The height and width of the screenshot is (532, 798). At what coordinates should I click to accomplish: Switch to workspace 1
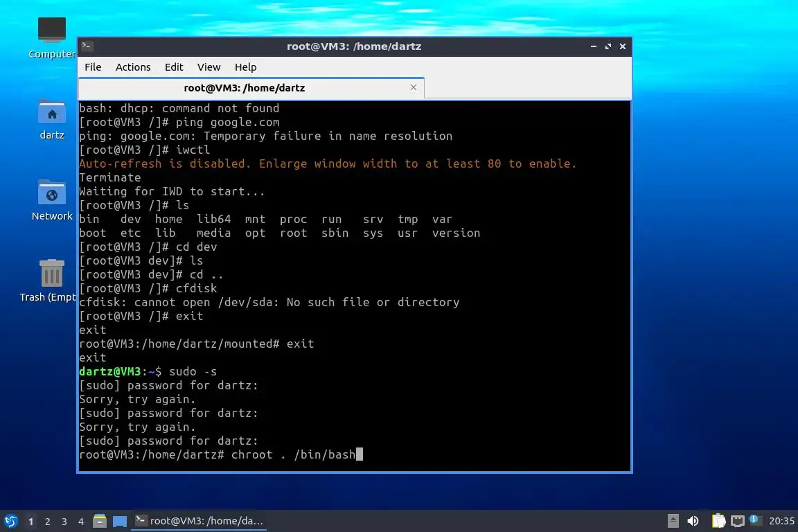point(31,522)
